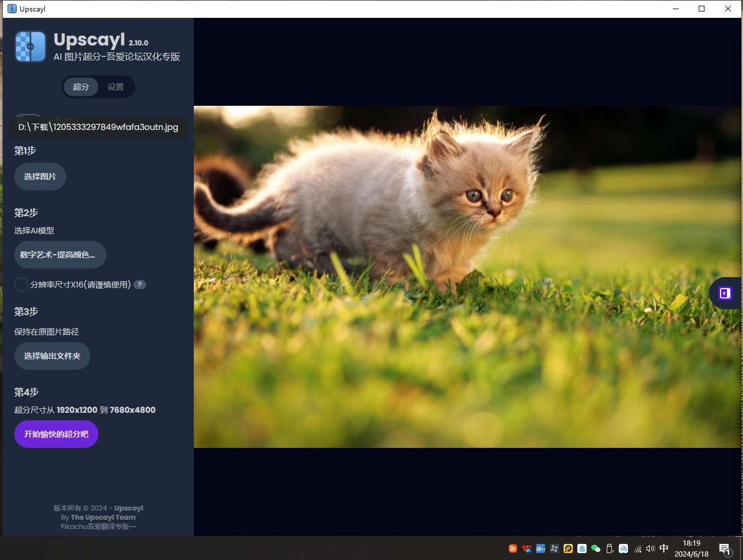Image resolution: width=743 pixels, height=560 pixels.
Task: Click the Upscayl logo icon in the sidebar
Action: (30, 47)
